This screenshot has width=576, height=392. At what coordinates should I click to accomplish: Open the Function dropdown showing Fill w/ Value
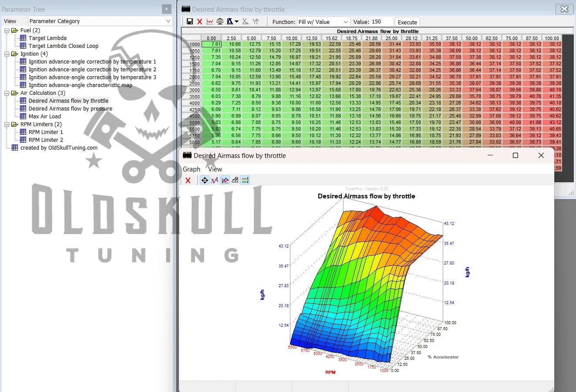[323, 22]
